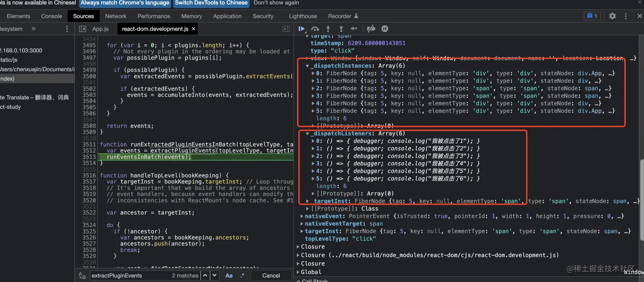The width and height of the screenshot is (644, 282).
Task: Collapse the _dispatchListeners array
Action: point(308,134)
